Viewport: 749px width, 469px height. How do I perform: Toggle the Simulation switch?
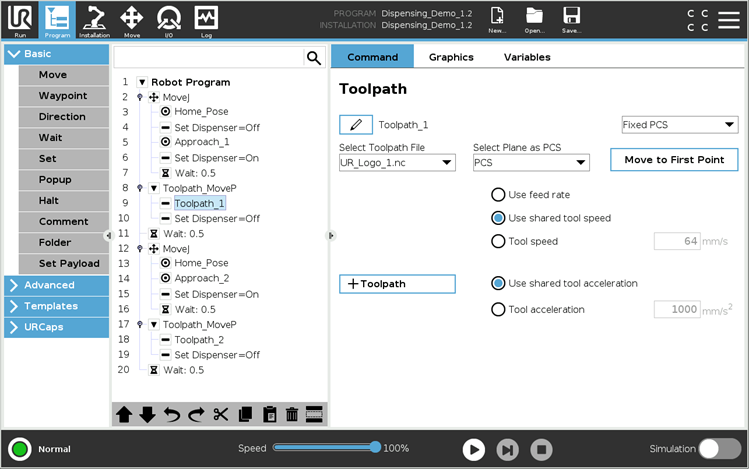tap(720, 449)
